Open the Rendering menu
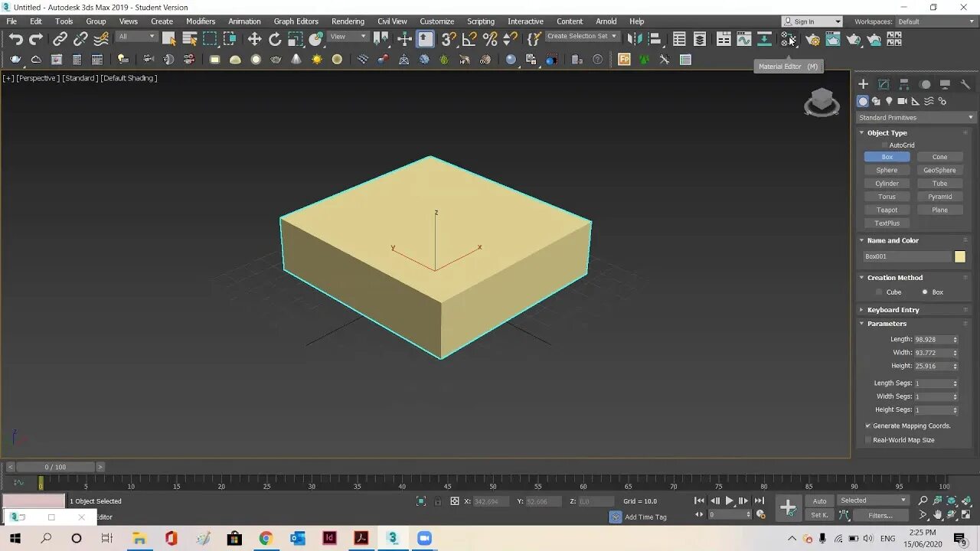This screenshot has height=551, width=980. (x=348, y=21)
